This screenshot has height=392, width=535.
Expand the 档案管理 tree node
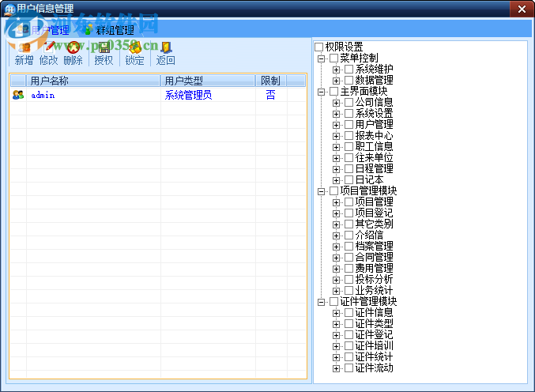coord(336,247)
